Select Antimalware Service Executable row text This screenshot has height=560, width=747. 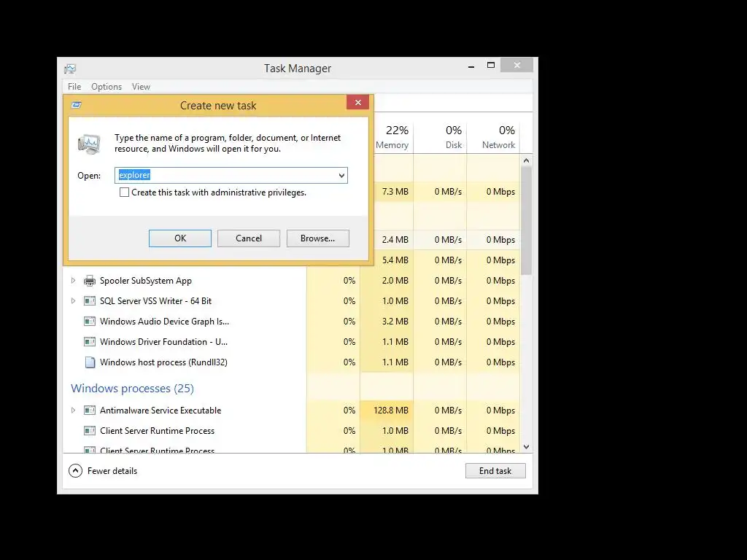[160, 410]
